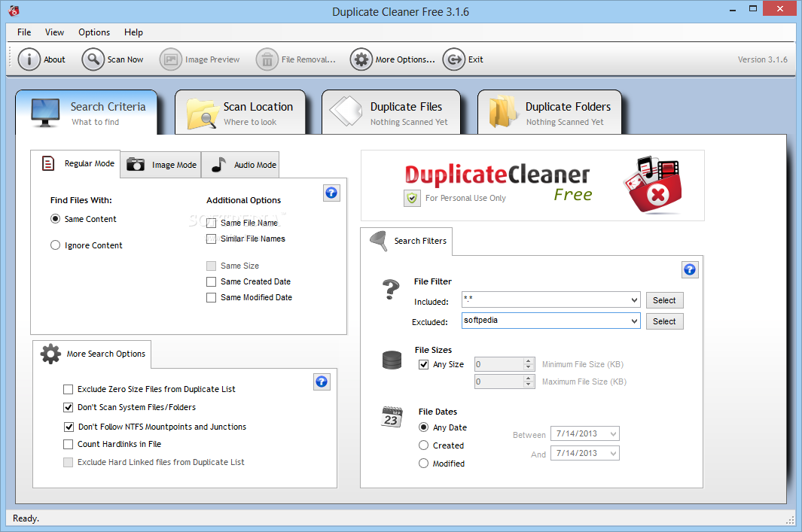
Task: Click the help icon in Search Filters panel
Action: (690, 269)
